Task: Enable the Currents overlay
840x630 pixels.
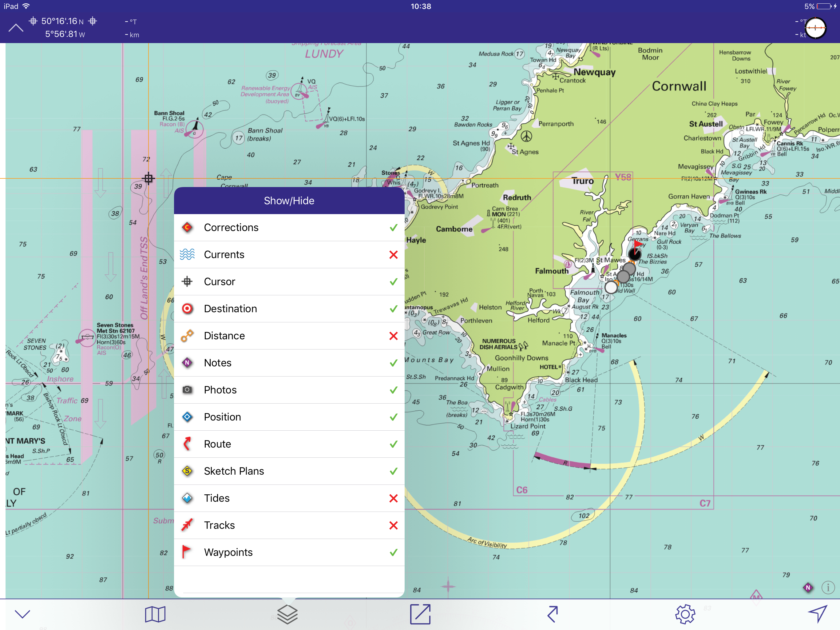Action: tap(394, 255)
